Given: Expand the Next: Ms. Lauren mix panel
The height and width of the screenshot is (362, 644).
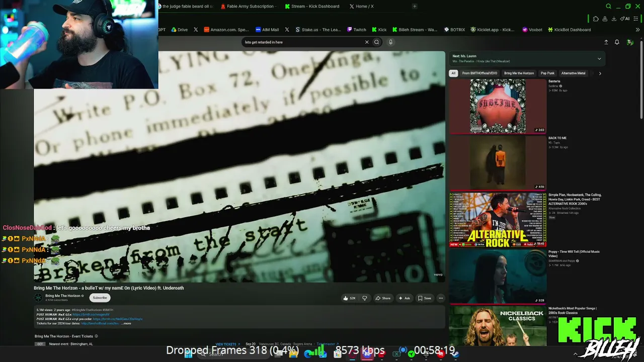Looking at the screenshot, I should coord(599,59).
